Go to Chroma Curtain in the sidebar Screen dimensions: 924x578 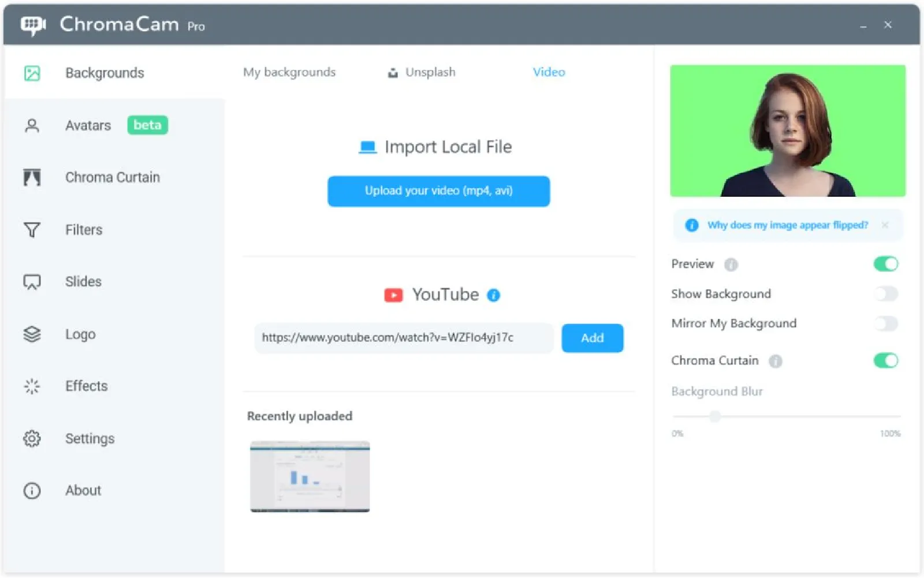114,177
